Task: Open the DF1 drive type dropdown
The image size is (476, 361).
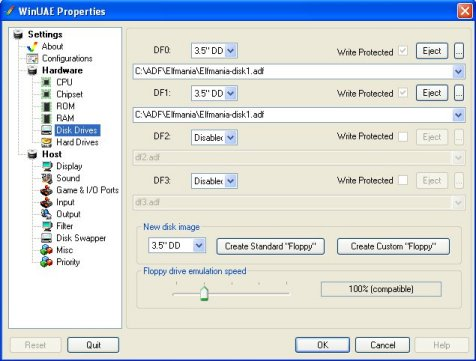Action: click(231, 93)
